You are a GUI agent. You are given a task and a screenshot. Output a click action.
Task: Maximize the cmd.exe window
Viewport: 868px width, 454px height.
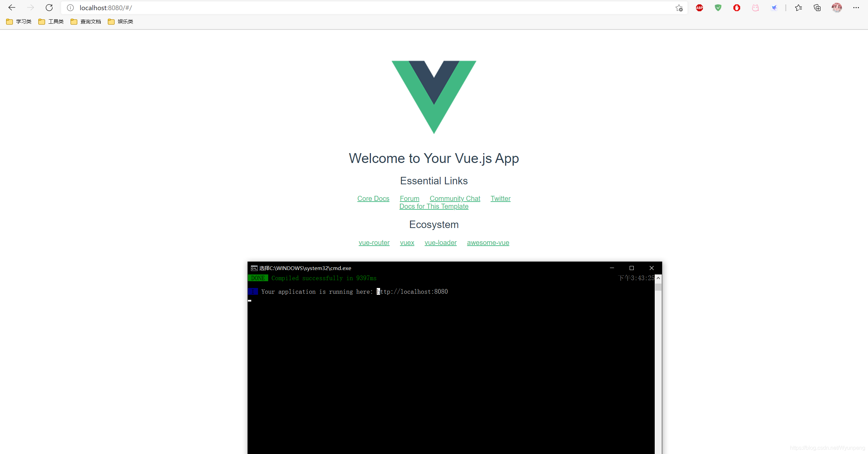click(632, 268)
